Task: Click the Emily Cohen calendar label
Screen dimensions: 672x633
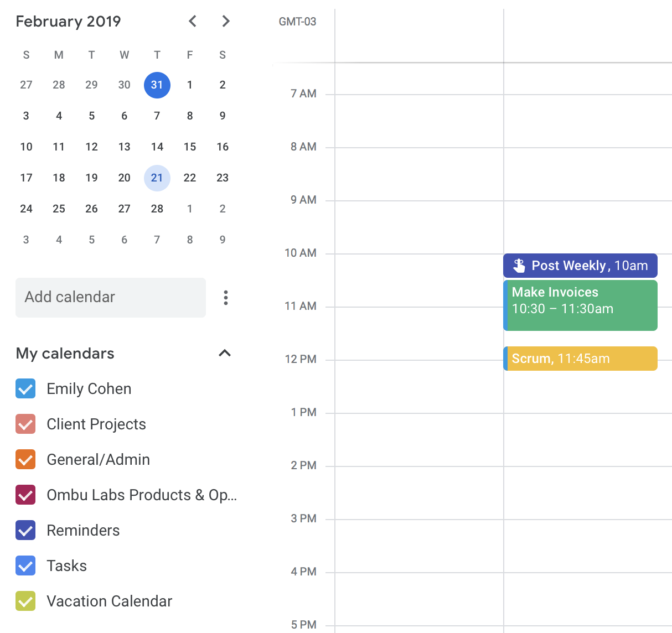Action: click(x=89, y=389)
